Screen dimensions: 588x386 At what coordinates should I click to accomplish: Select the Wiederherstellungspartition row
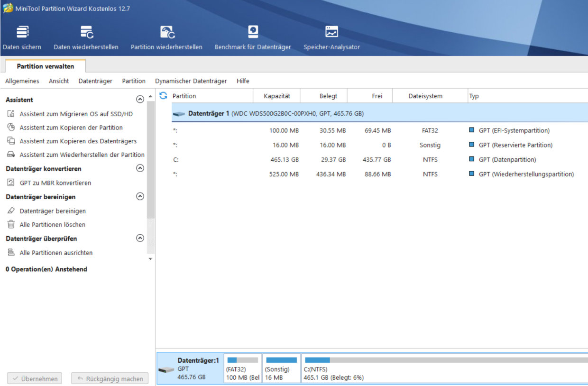click(x=379, y=174)
